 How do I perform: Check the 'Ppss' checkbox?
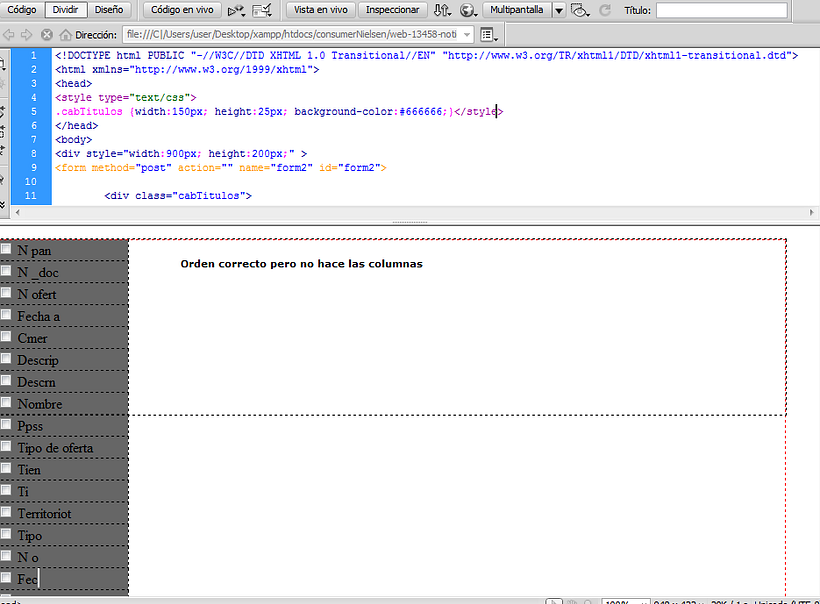tap(6, 424)
